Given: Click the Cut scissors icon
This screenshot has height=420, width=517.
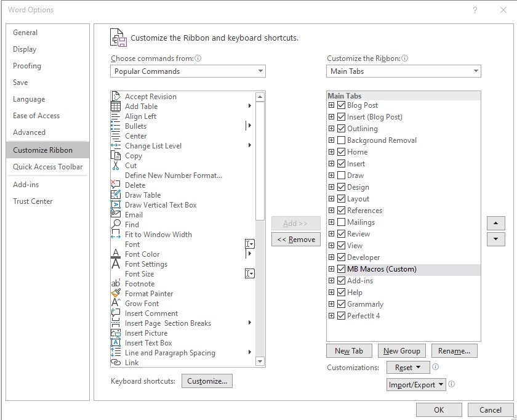Looking at the screenshot, I should coord(116,166).
